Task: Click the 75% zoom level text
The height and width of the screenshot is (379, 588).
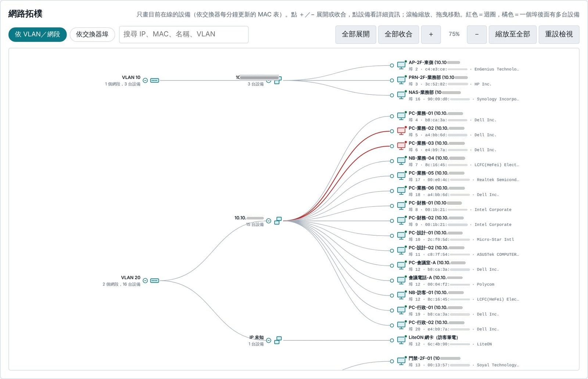Action: (454, 34)
